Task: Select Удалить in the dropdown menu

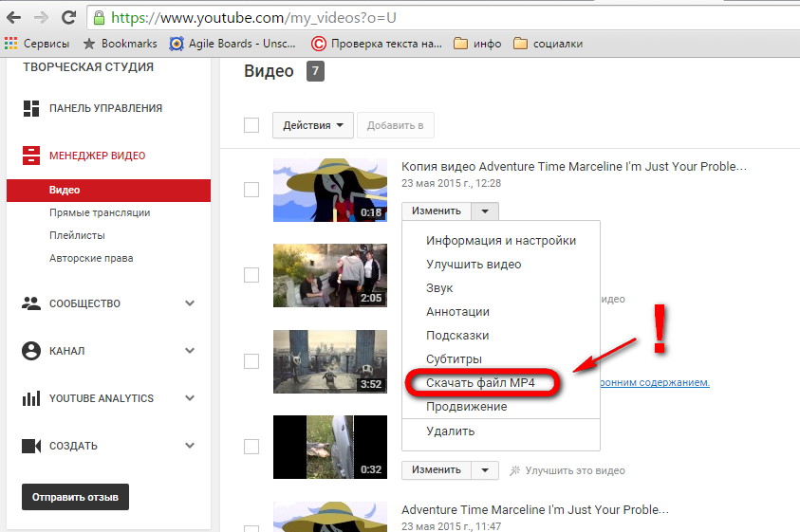Action: pyautogui.click(x=451, y=431)
